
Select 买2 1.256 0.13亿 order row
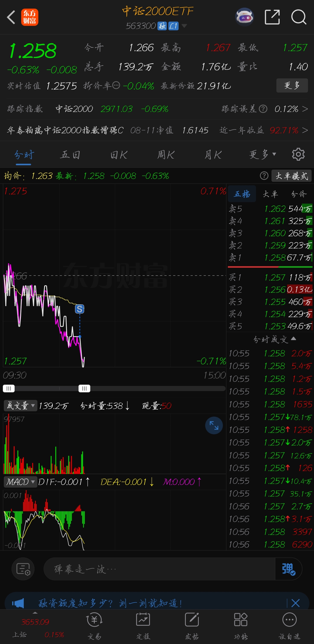click(x=270, y=290)
